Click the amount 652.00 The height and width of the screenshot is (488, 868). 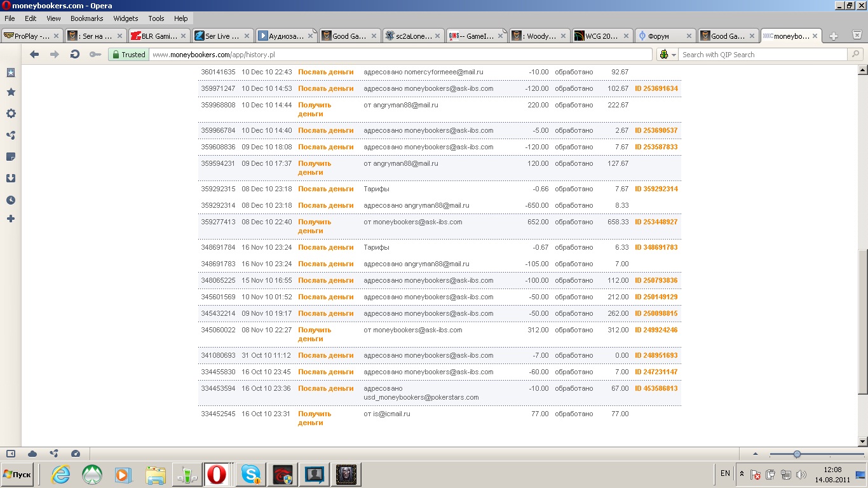pyautogui.click(x=538, y=222)
